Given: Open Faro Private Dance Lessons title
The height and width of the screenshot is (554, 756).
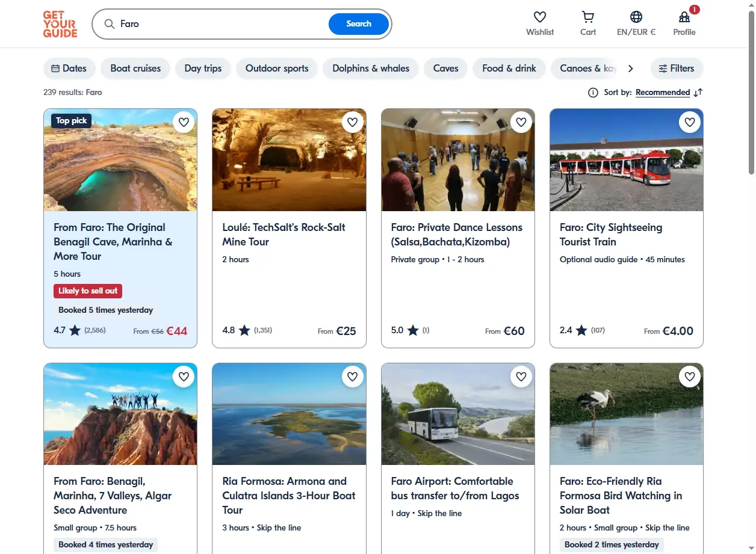Looking at the screenshot, I should pos(457,235).
